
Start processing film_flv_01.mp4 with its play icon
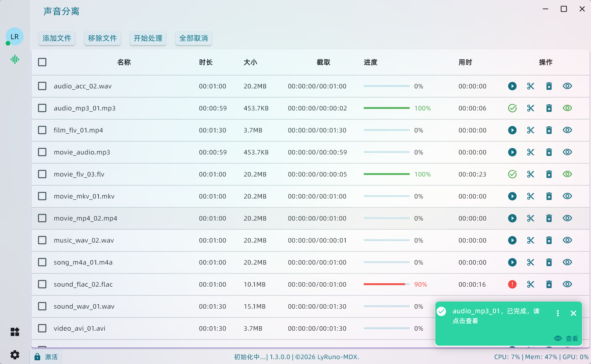click(512, 130)
